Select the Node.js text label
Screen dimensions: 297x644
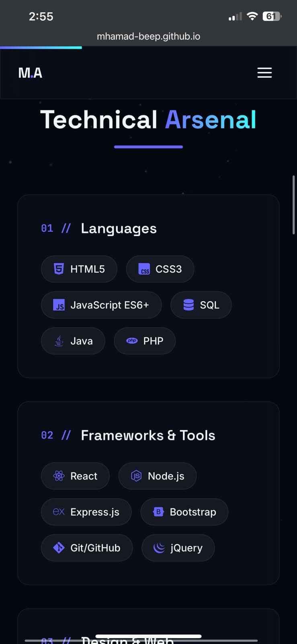(166, 476)
